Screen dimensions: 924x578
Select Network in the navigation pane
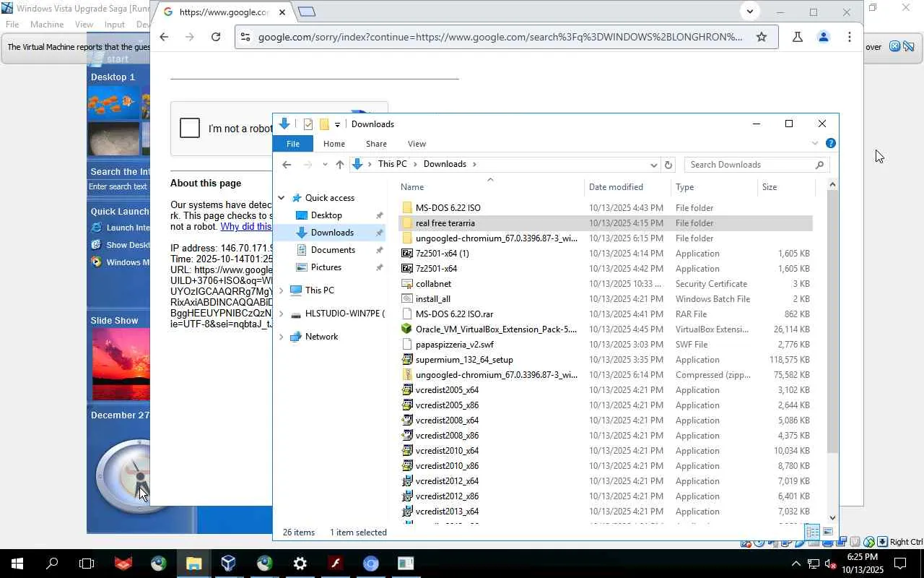tap(321, 337)
